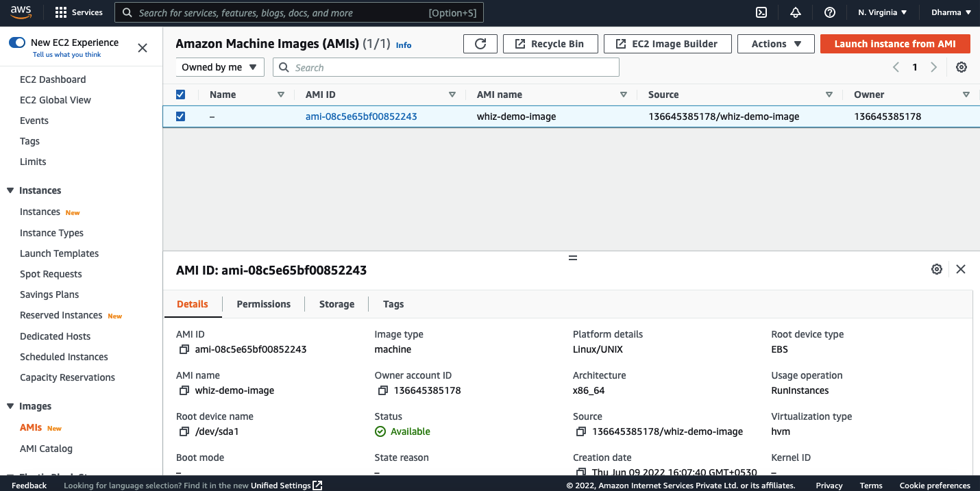Open the Owned by me filter dropdown
This screenshot has height=491, width=980.
[x=220, y=67]
